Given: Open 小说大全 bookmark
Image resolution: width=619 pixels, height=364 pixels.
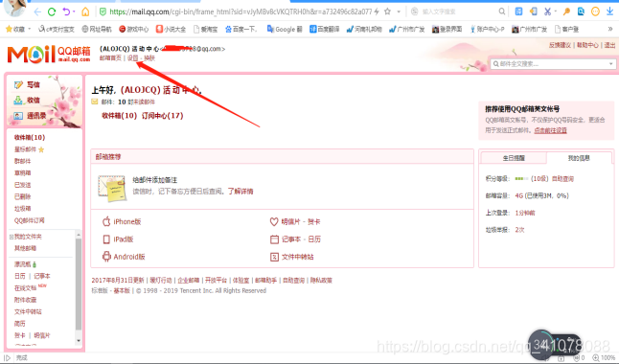Looking at the screenshot, I should tap(171, 29).
